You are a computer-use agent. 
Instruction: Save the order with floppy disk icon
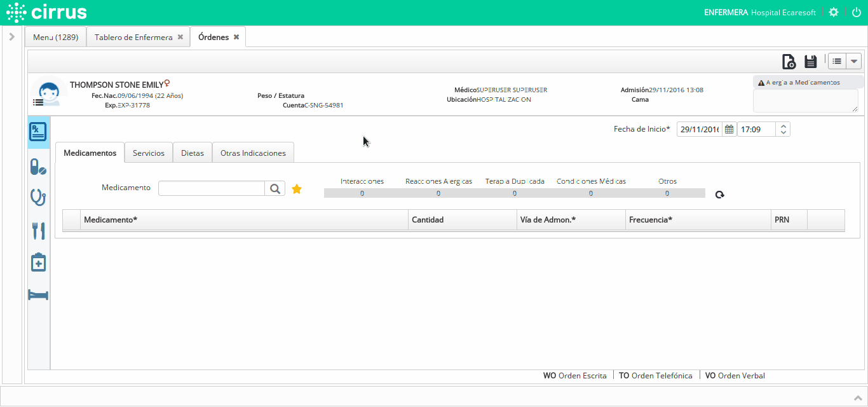810,62
